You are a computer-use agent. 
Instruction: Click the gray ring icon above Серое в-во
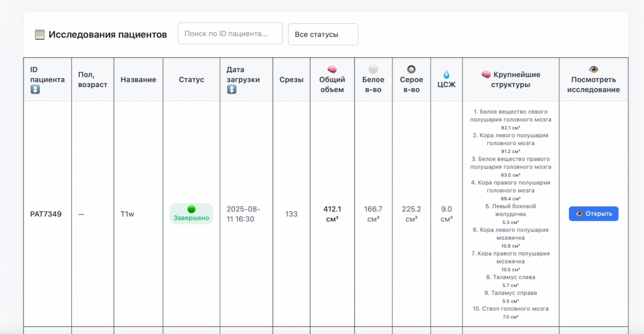click(x=411, y=70)
